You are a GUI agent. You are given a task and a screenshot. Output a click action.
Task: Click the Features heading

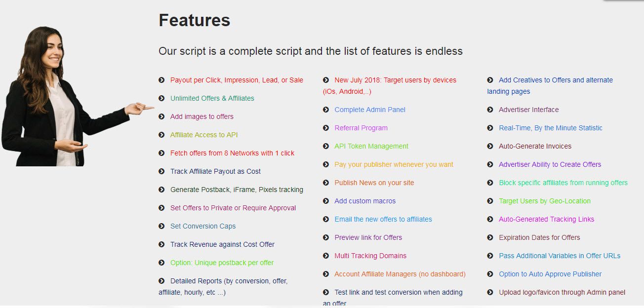pyautogui.click(x=195, y=20)
